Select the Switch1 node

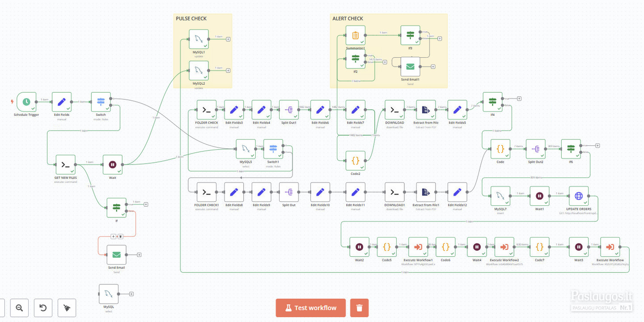[273, 149]
